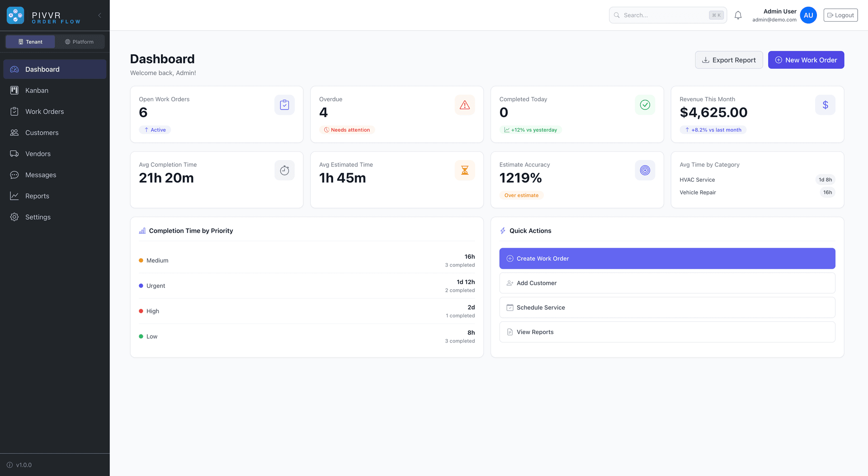Screen dimensions: 868x476
Task: Open the Kanban board from the sidebar
Action: tap(36, 90)
